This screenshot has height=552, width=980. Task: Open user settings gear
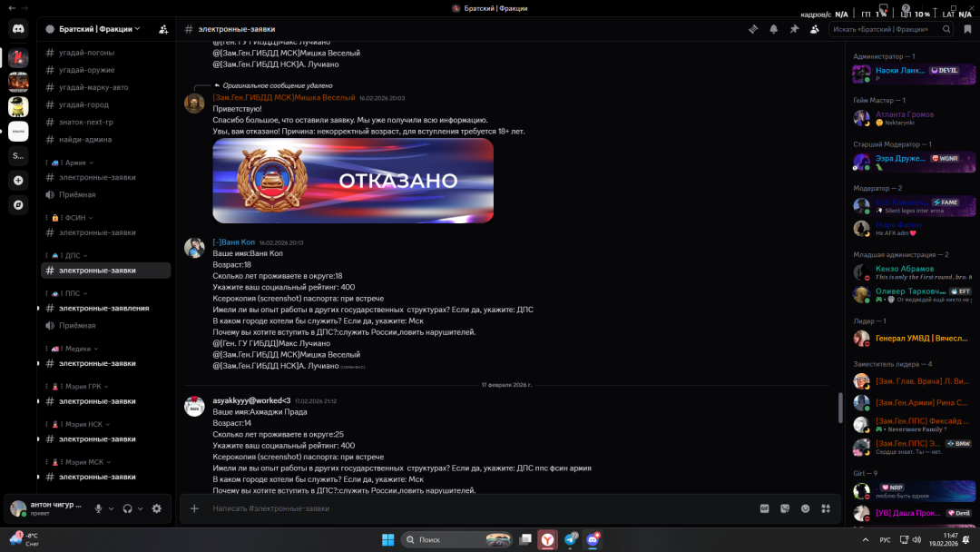tap(156, 508)
